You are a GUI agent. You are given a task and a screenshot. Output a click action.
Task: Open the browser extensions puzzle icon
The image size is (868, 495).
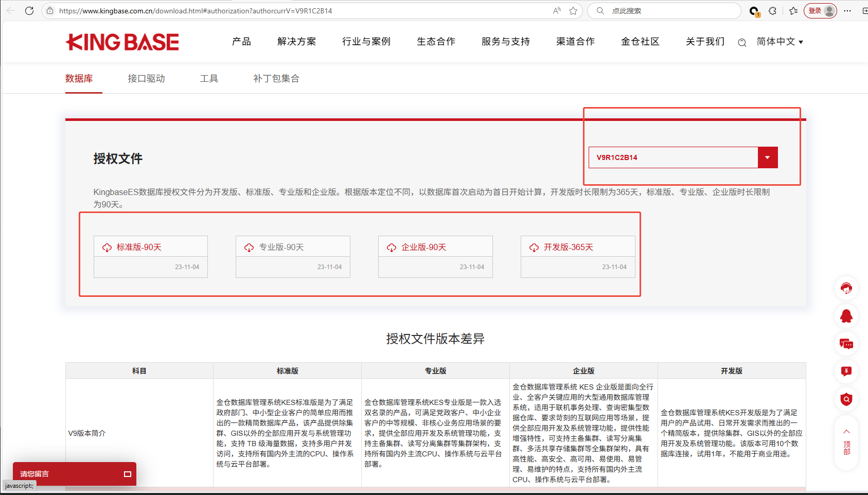pyautogui.click(x=772, y=11)
